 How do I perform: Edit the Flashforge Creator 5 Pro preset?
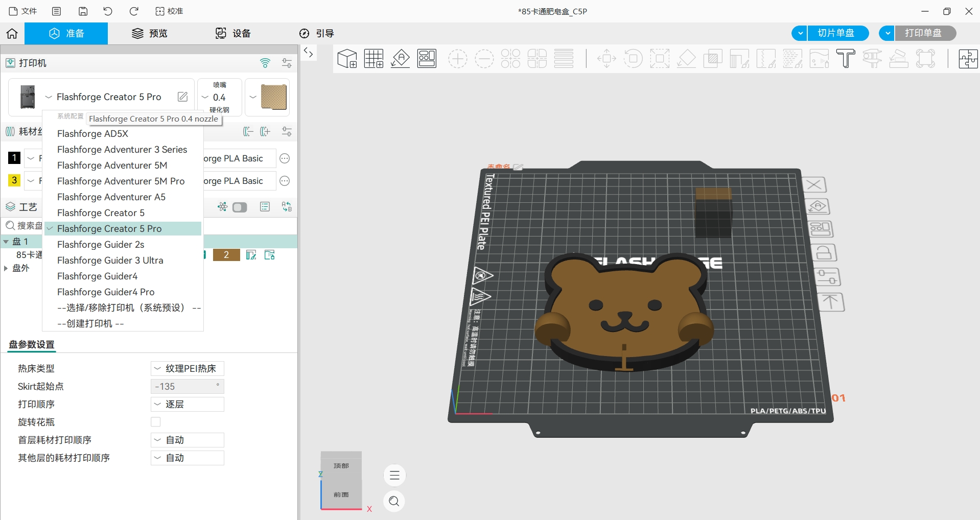point(182,97)
